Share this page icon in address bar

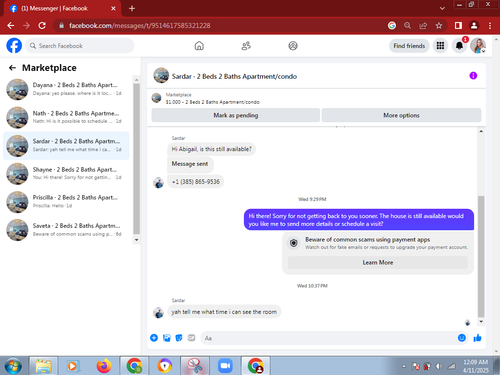pyautogui.click(x=423, y=26)
